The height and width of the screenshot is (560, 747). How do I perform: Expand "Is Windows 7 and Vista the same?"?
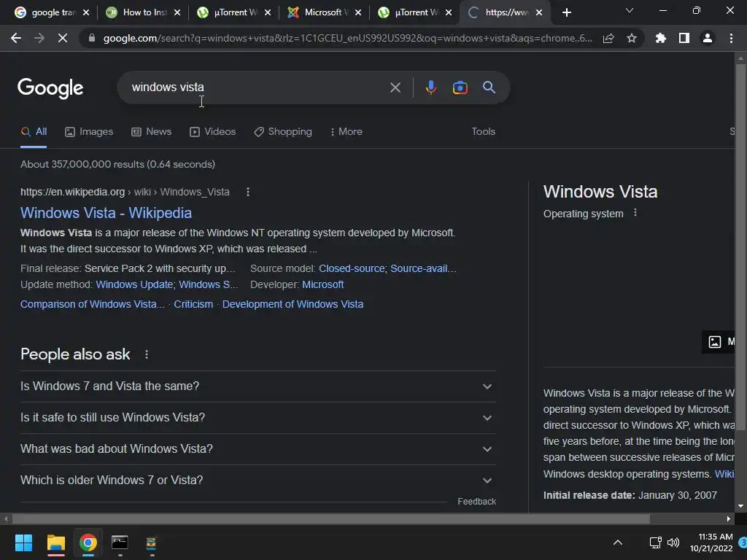click(258, 386)
